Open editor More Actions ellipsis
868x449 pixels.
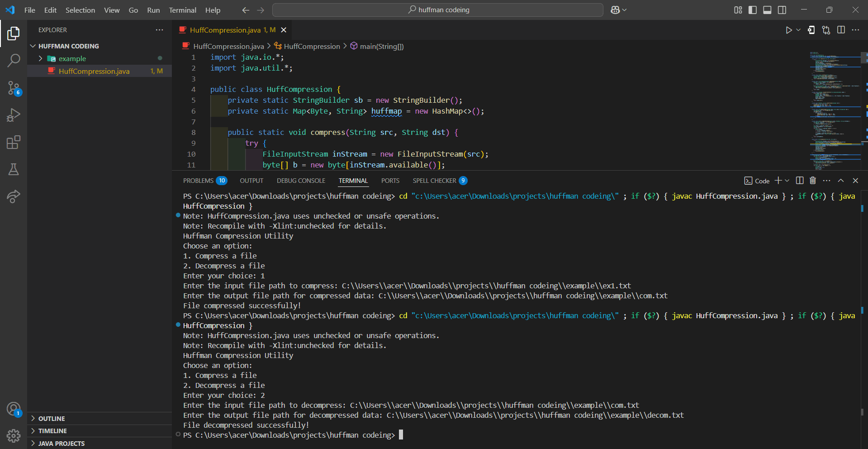point(855,30)
